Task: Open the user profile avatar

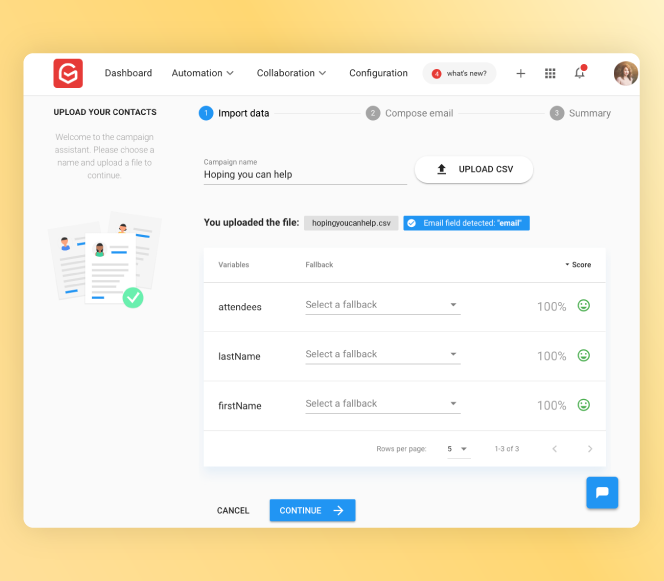Action: click(x=625, y=73)
